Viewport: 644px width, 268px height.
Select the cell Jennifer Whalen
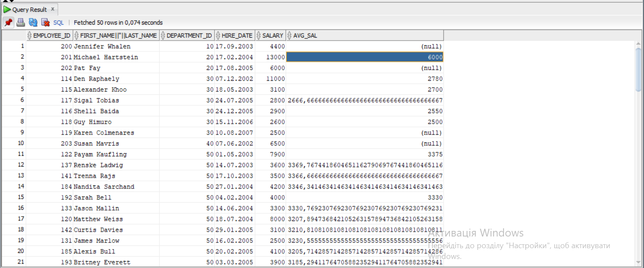(116, 46)
